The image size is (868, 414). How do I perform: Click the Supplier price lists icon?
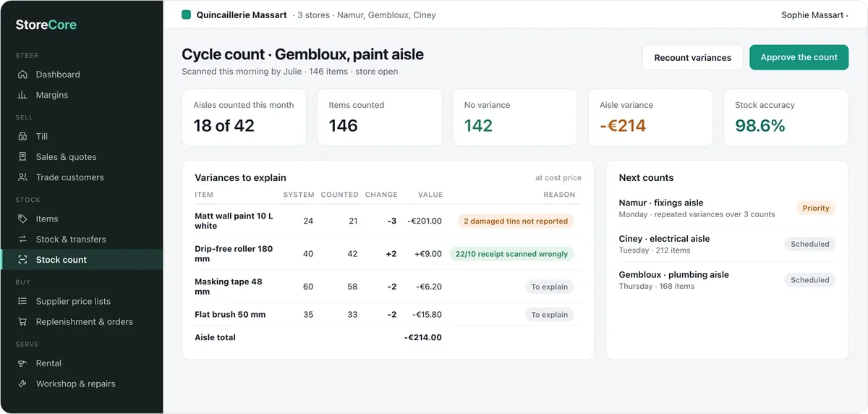[x=22, y=301]
